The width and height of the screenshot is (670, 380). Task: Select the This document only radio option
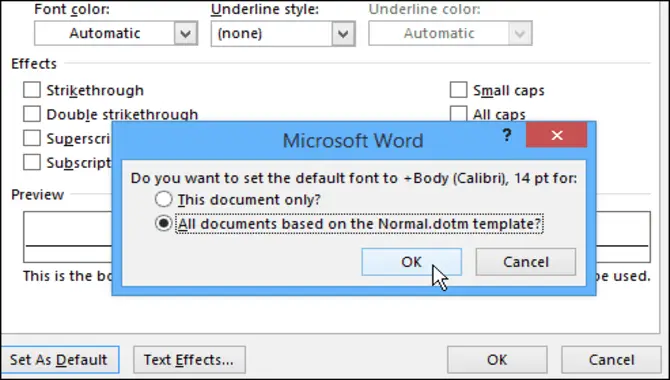164,199
